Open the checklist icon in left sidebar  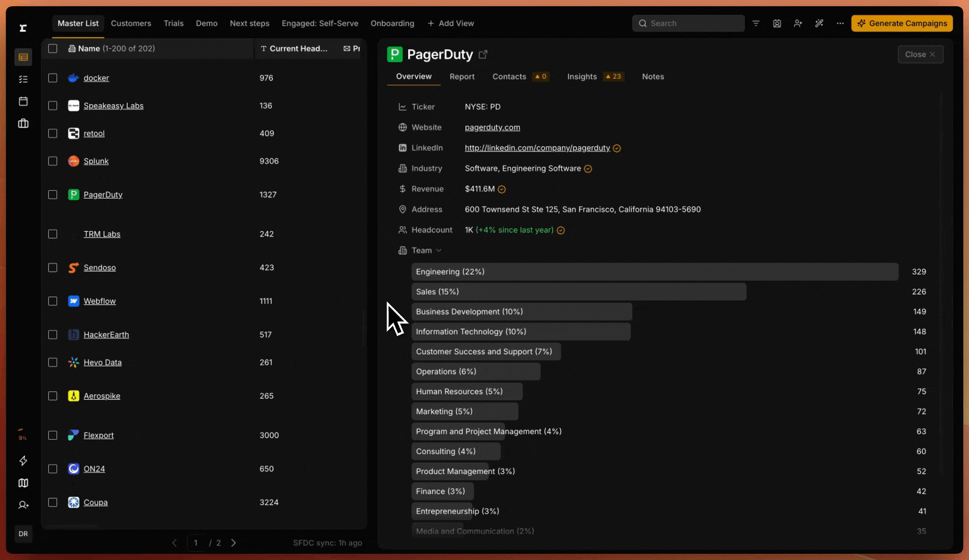point(23,79)
